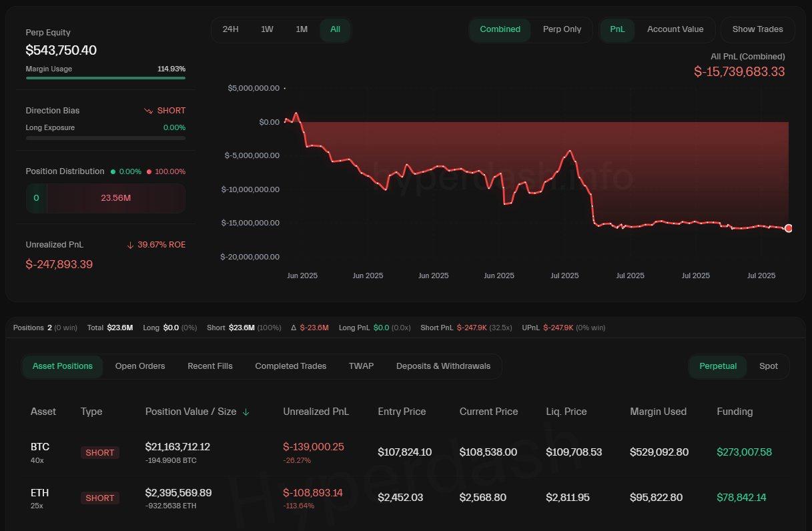
Task: Switch chart to Perp Only mode
Action: pos(562,29)
